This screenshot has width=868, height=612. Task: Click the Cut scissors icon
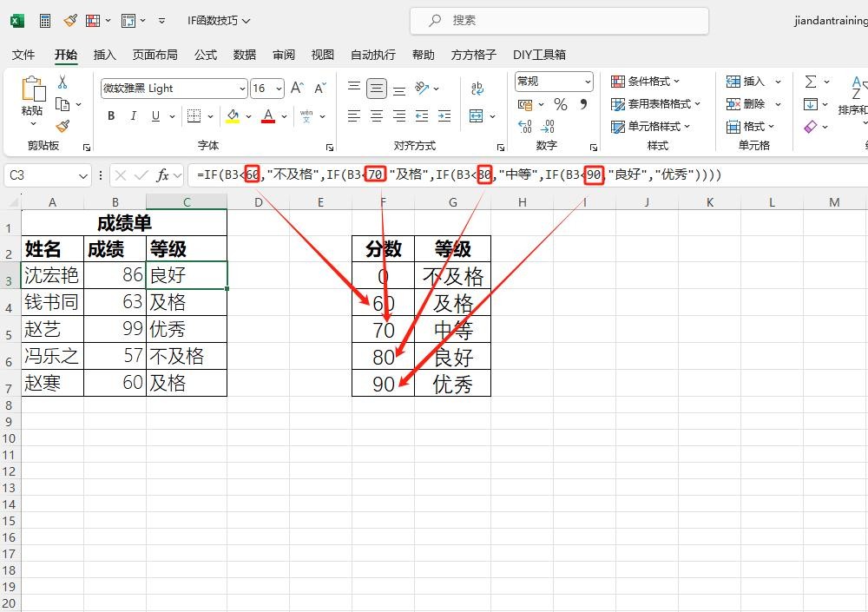coord(62,82)
